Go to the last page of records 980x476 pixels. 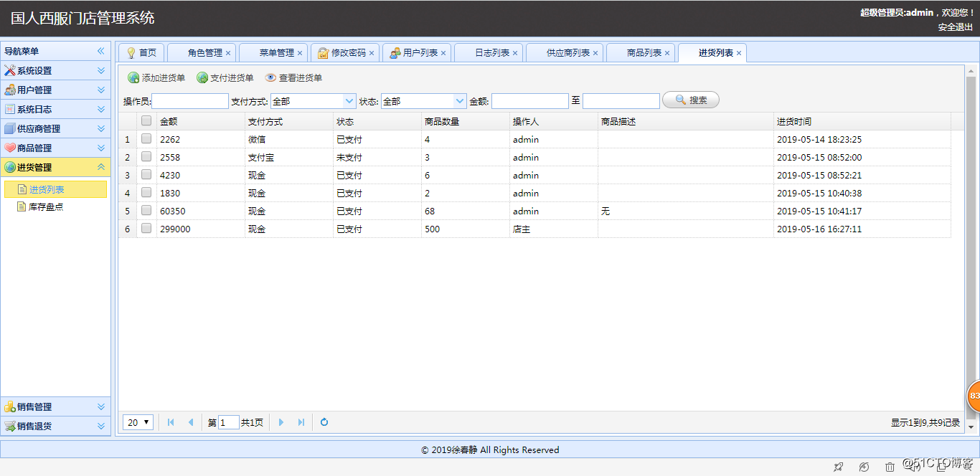click(301, 423)
